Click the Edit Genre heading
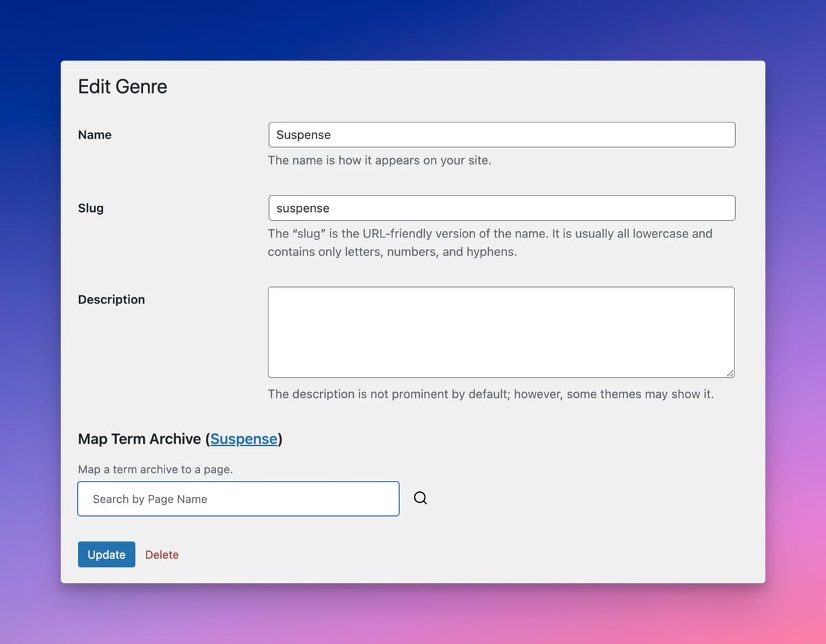The image size is (826, 644). (123, 87)
